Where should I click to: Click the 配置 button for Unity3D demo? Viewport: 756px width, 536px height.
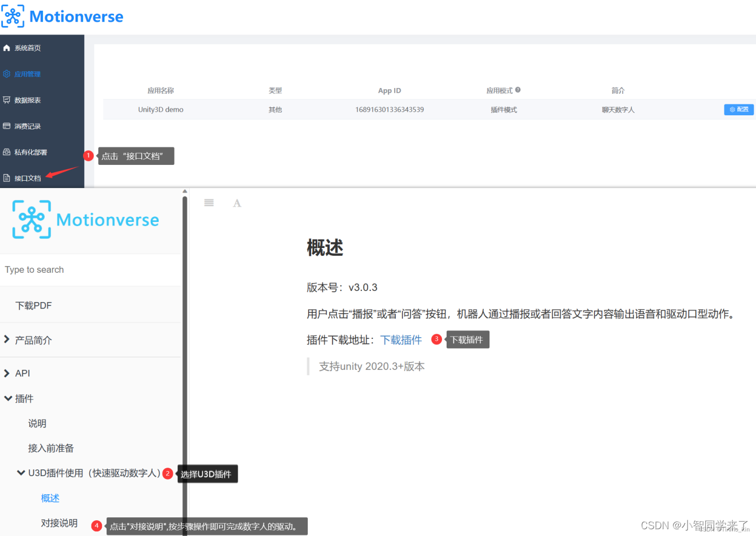(x=739, y=110)
